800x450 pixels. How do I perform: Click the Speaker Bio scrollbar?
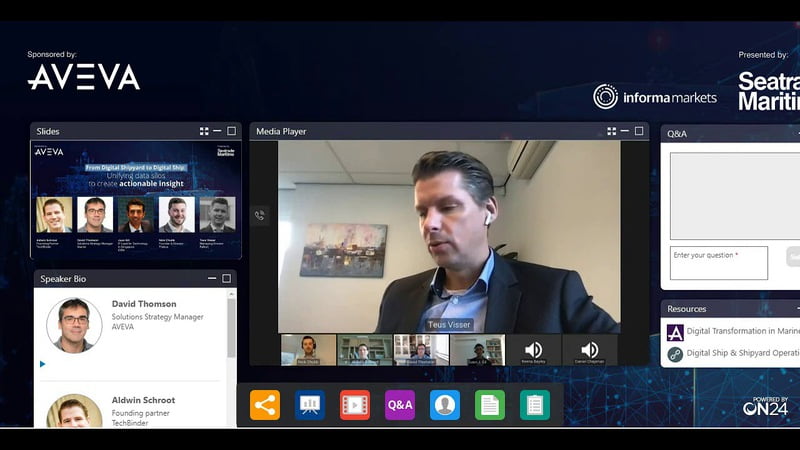tap(231, 327)
